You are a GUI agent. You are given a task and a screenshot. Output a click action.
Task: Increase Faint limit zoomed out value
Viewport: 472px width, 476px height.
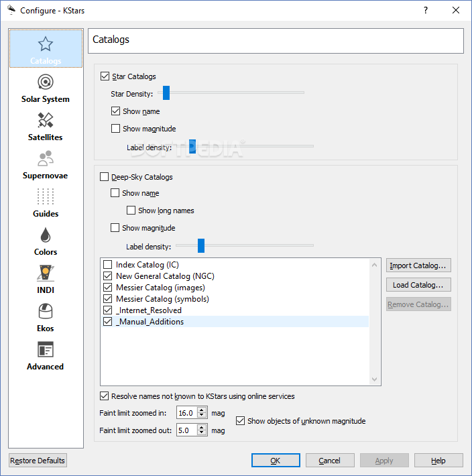click(202, 428)
